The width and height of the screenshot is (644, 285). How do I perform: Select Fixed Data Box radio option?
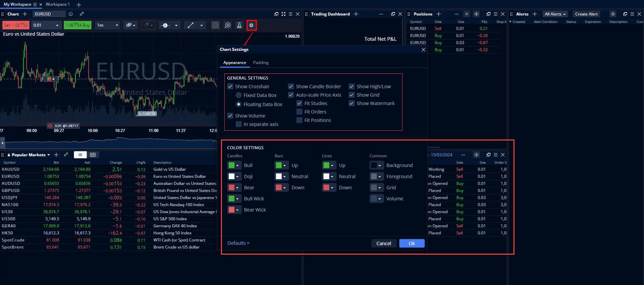[239, 95]
